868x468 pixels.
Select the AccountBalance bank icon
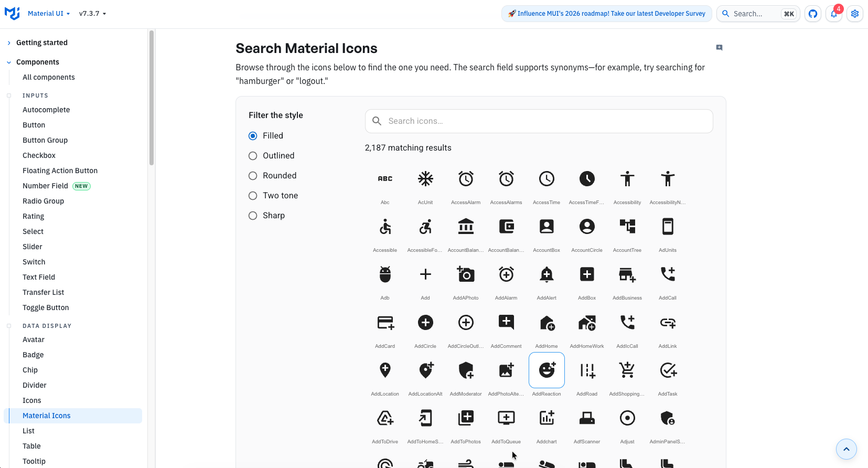coord(466,227)
